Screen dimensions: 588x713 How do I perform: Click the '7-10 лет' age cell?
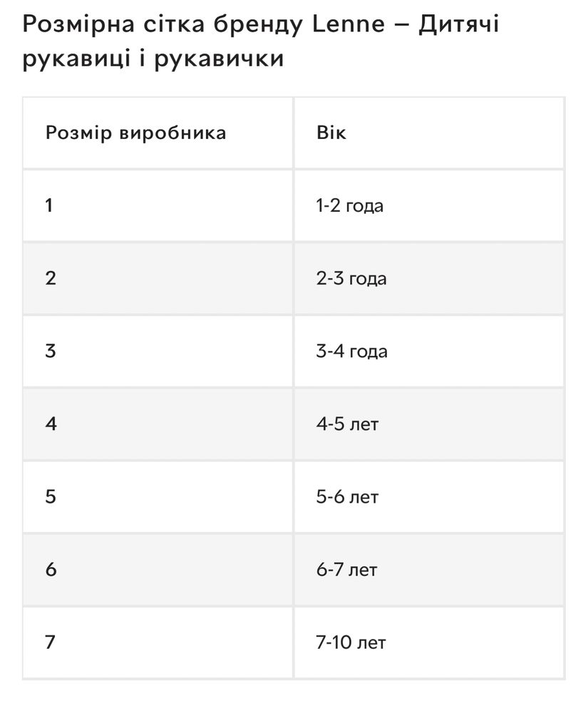429,642
